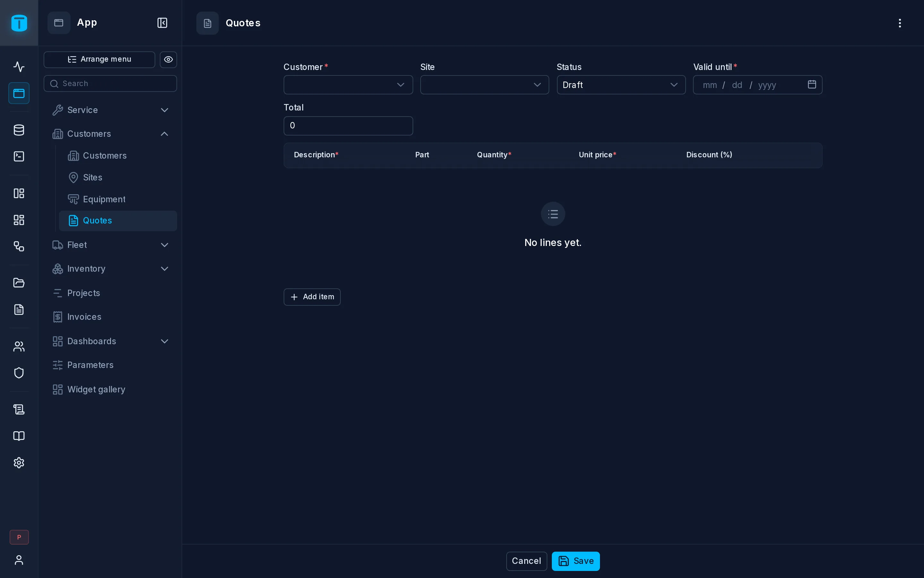Toggle the eye visibility button
Viewport: 924px width, 578px height.
click(x=168, y=60)
